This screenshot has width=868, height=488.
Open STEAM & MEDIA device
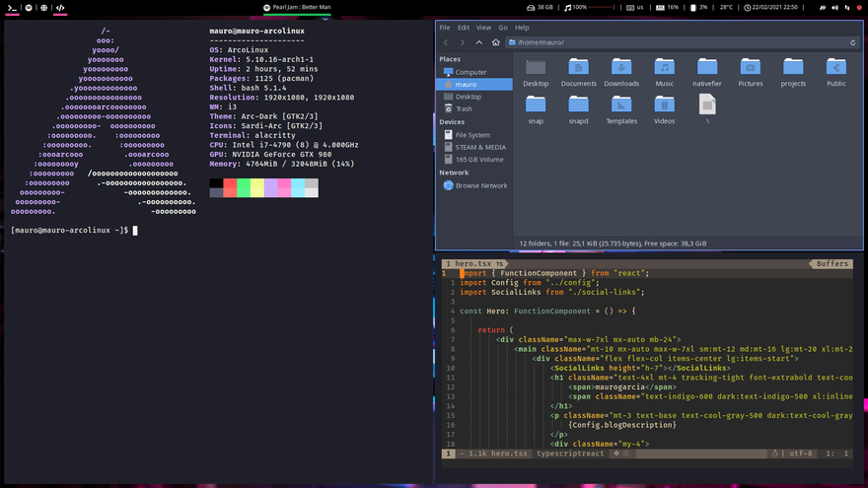480,147
